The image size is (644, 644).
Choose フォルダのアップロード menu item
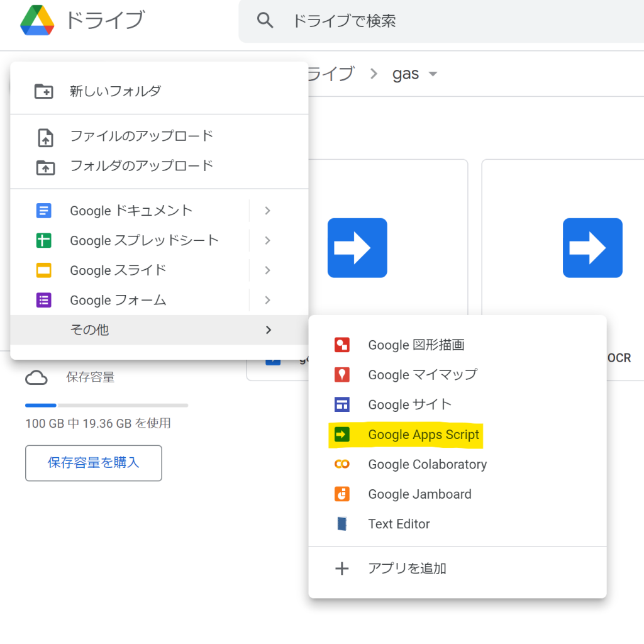159,166
